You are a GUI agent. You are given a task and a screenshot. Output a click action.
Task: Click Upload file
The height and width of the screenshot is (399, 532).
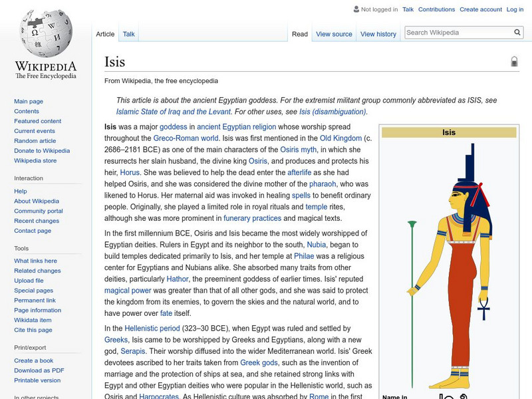tap(29, 280)
